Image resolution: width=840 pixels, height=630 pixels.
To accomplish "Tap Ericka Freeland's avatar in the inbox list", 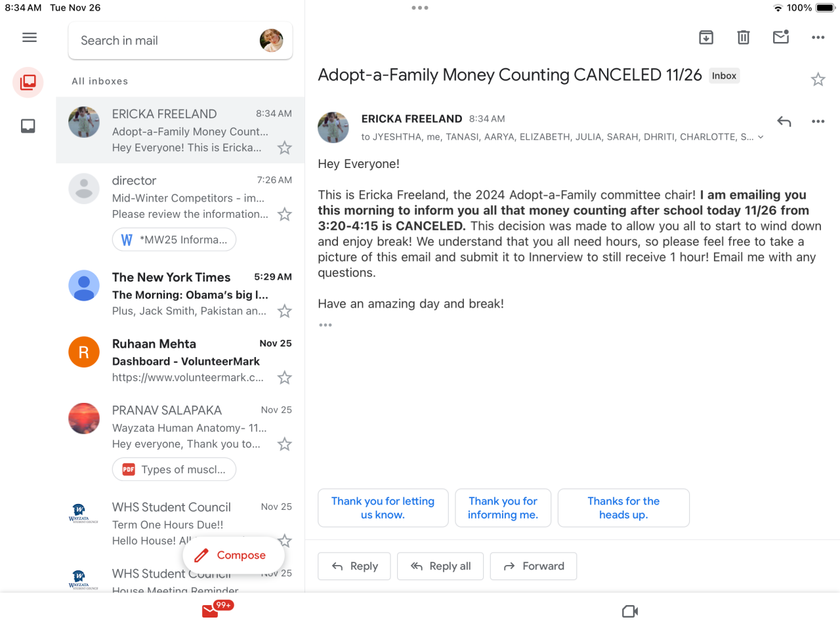I will click(84, 122).
